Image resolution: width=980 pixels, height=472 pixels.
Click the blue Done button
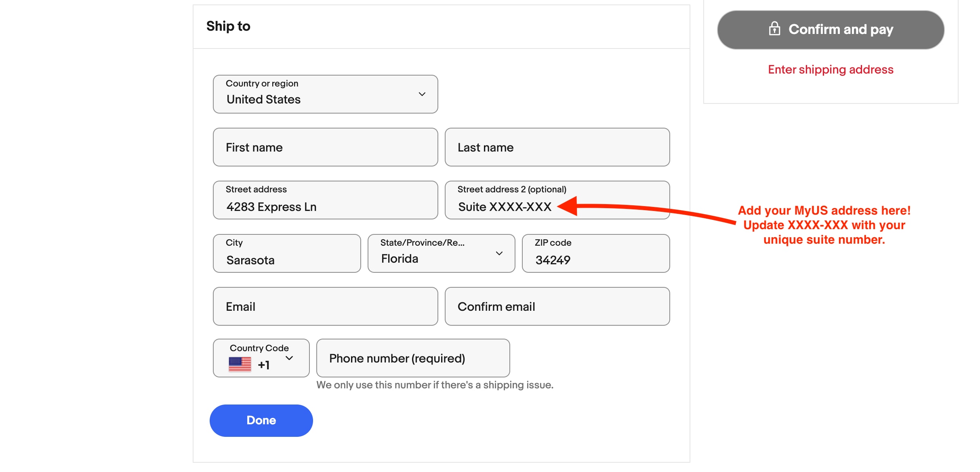(261, 420)
